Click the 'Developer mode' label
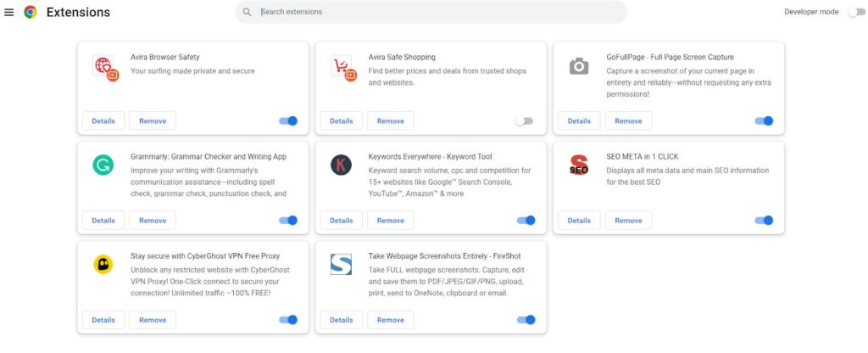868x353 pixels. 811,12
